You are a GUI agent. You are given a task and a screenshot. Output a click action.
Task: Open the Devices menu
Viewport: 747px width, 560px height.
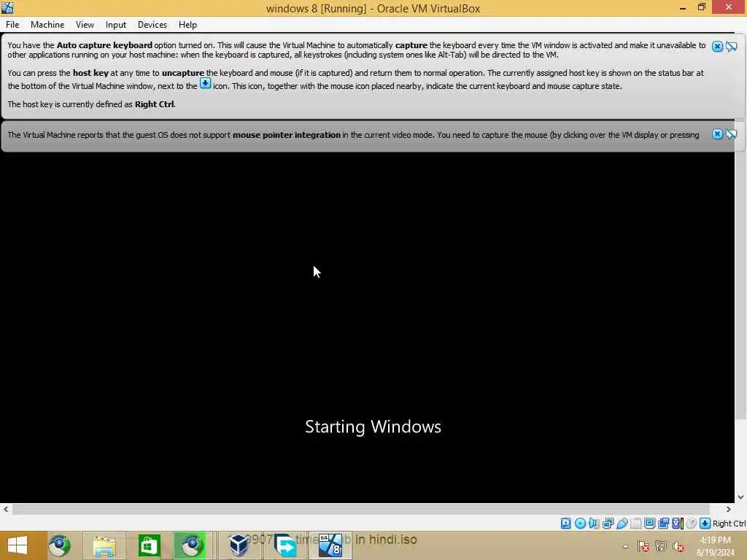[152, 25]
